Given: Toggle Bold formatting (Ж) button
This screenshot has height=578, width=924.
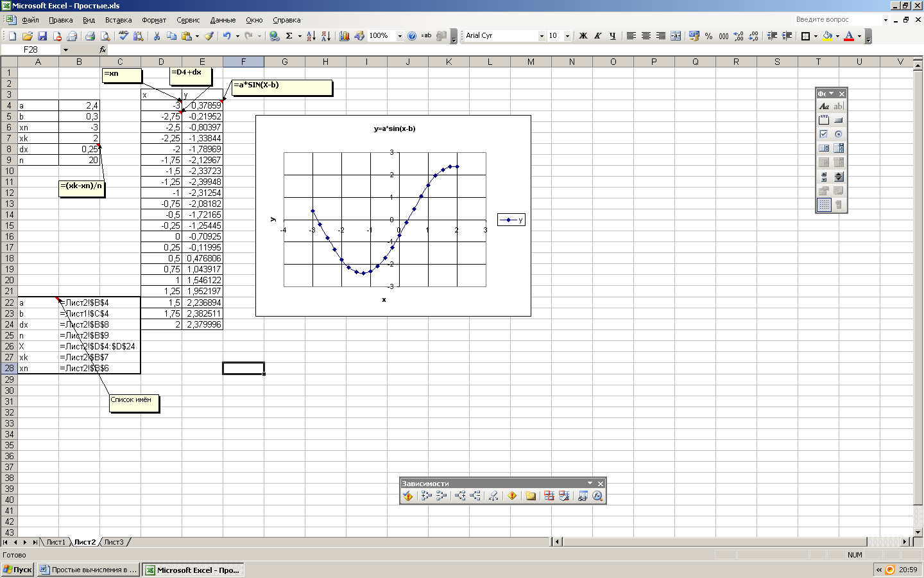Looking at the screenshot, I should coord(583,36).
